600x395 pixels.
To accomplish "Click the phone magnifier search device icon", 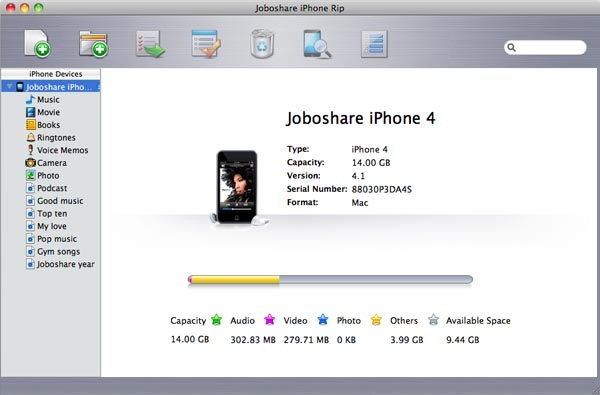I will (x=317, y=44).
